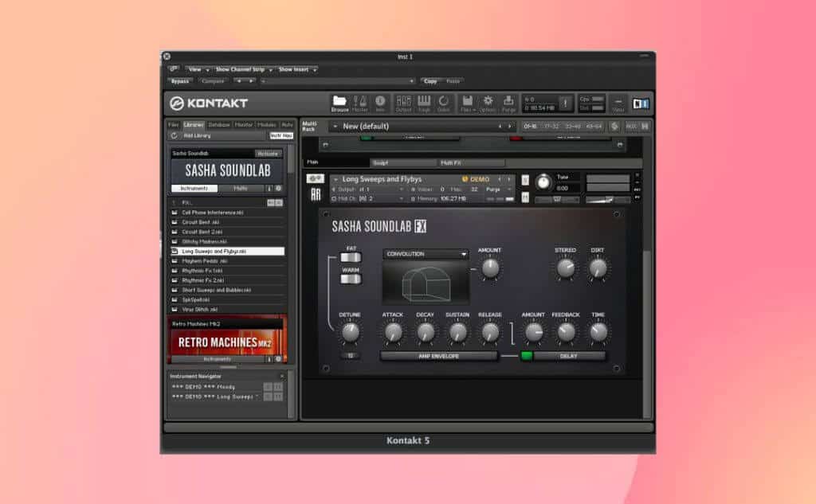Click the convolution AMOUNT knob
816x504 pixels.
click(490, 268)
